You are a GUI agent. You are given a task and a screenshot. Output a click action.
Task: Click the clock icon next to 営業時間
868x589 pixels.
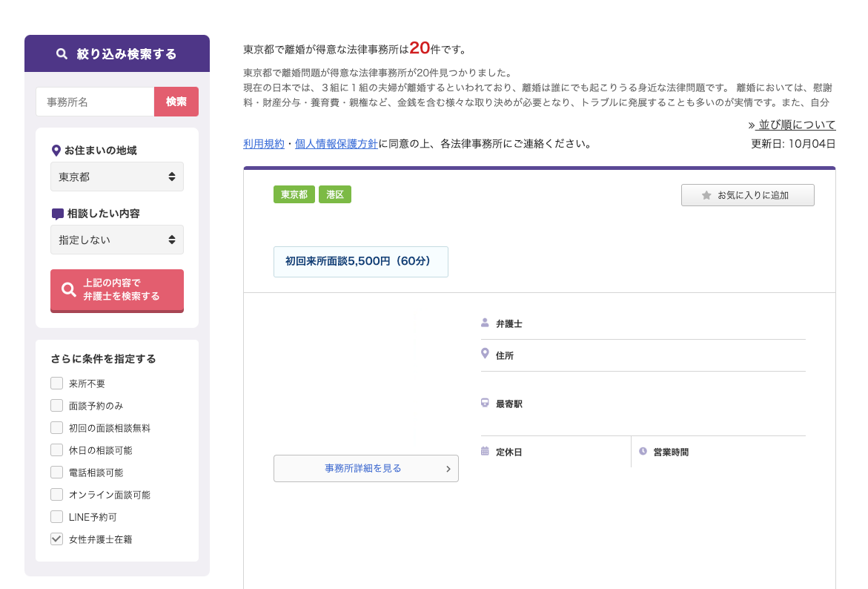640,451
